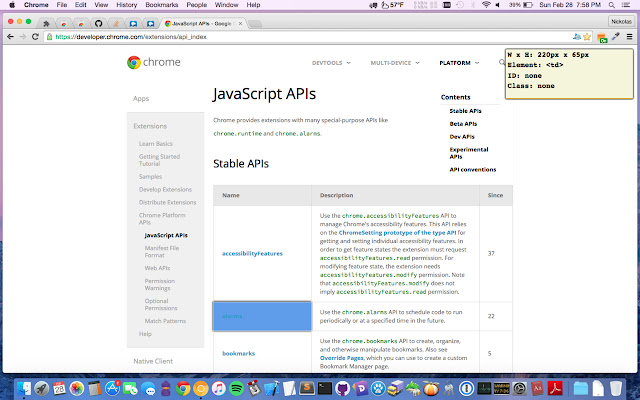Expand the PLATFORM dropdown
640x400 pixels.
pyautogui.click(x=457, y=62)
